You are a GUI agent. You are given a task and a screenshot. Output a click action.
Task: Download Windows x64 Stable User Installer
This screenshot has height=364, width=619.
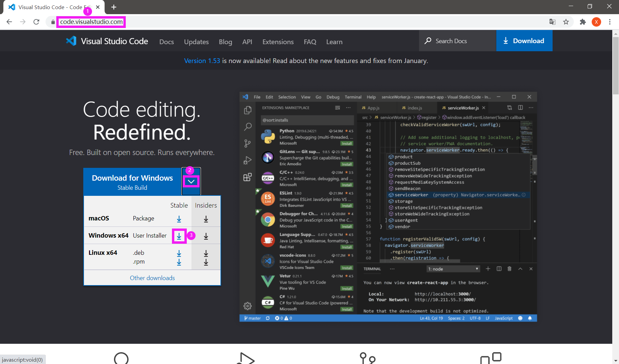pos(179,236)
